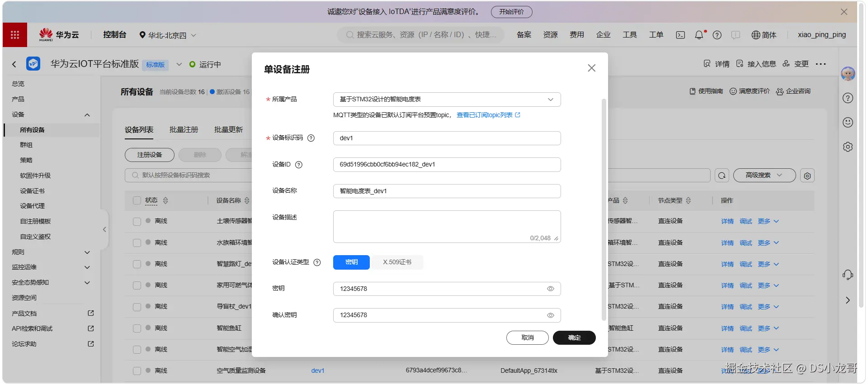Toggle the select-all checkbox in table header
Image resolution: width=868 pixels, height=385 pixels.
pyautogui.click(x=137, y=200)
